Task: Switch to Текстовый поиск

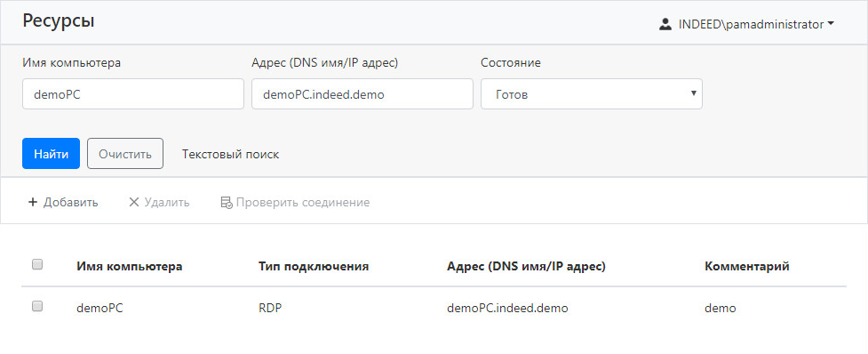Action: click(230, 154)
